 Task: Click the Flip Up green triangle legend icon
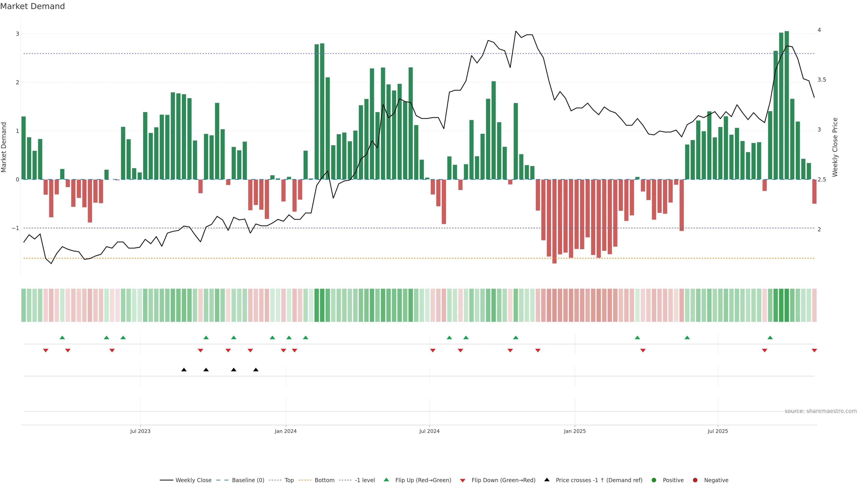tap(387, 480)
